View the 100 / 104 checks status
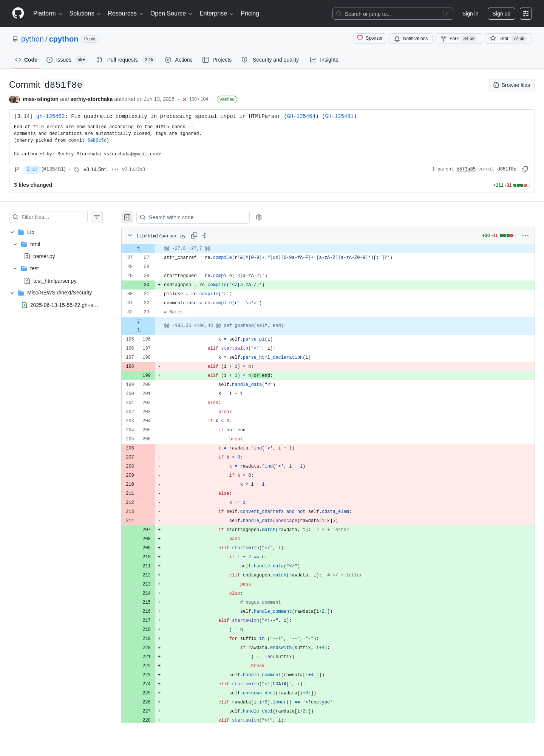Image resolution: width=544 pixels, height=756 pixels. click(x=195, y=99)
